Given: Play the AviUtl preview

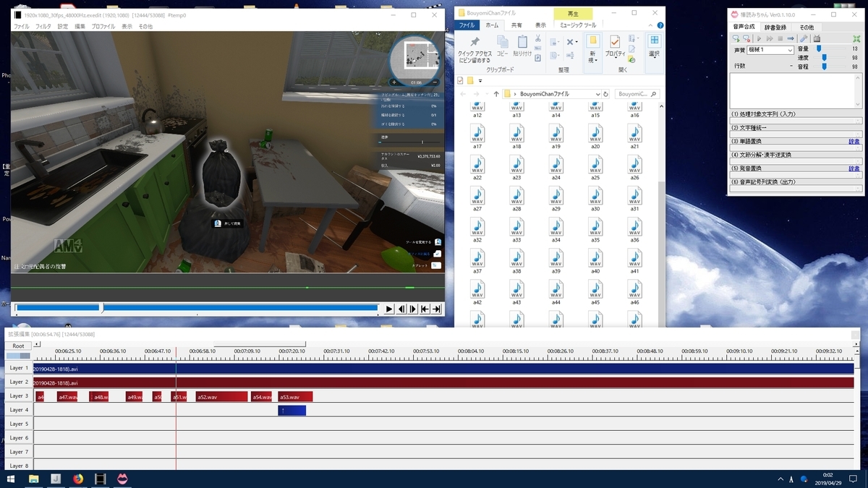Looking at the screenshot, I should 388,309.
